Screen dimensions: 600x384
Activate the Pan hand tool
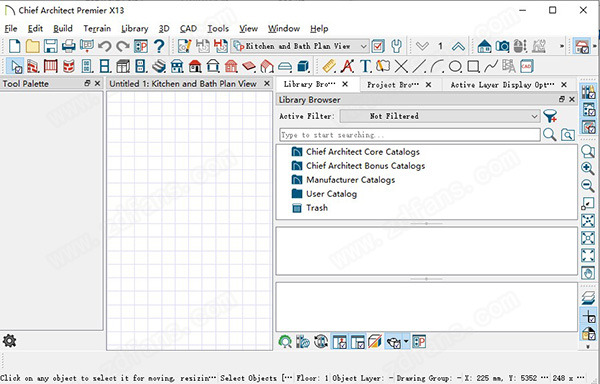pyautogui.click(x=588, y=273)
